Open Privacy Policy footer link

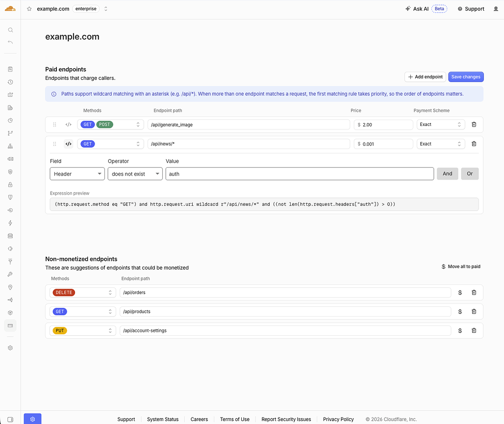tap(338, 419)
